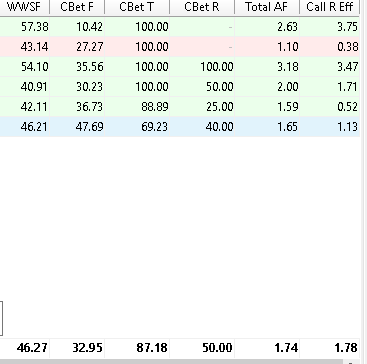Select the Call R Eff value 3.47

[347, 67]
